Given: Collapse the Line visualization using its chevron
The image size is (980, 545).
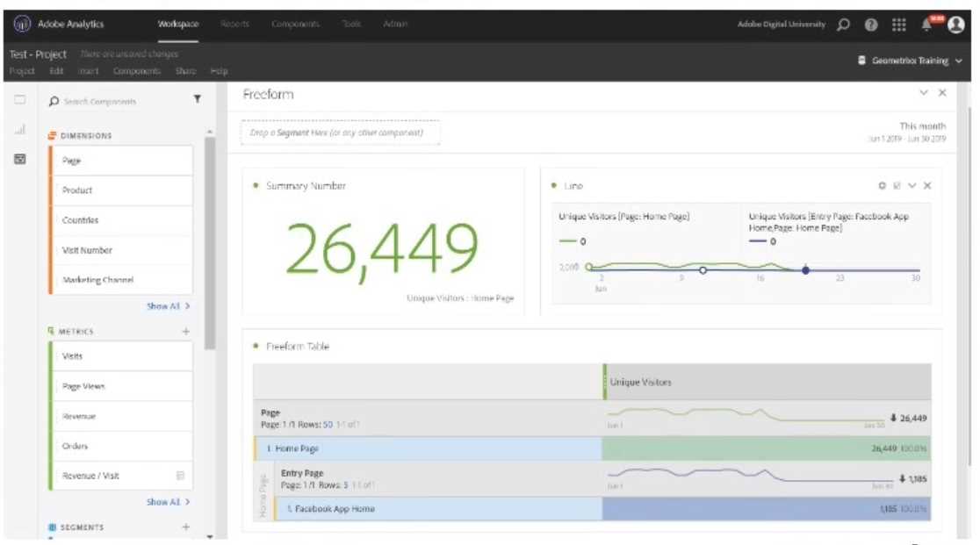Looking at the screenshot, I should (912, 186).
